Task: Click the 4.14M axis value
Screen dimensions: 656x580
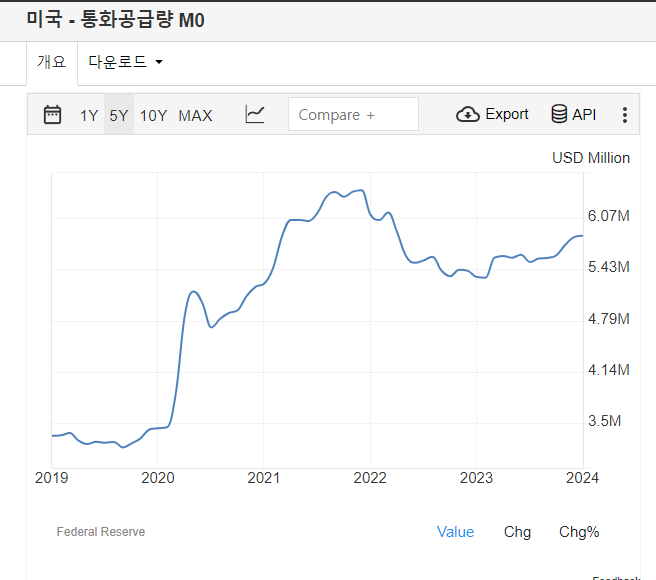Action: 609,370
